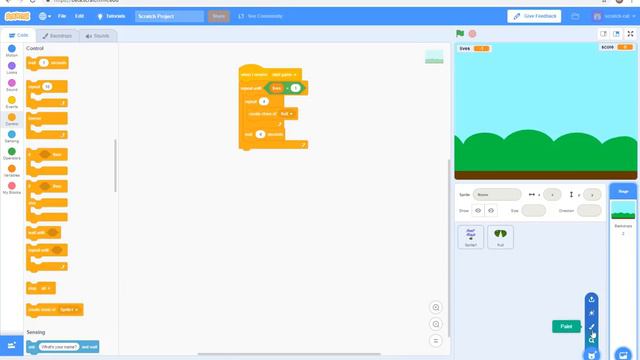Click the green flag to run

point(460,33)
